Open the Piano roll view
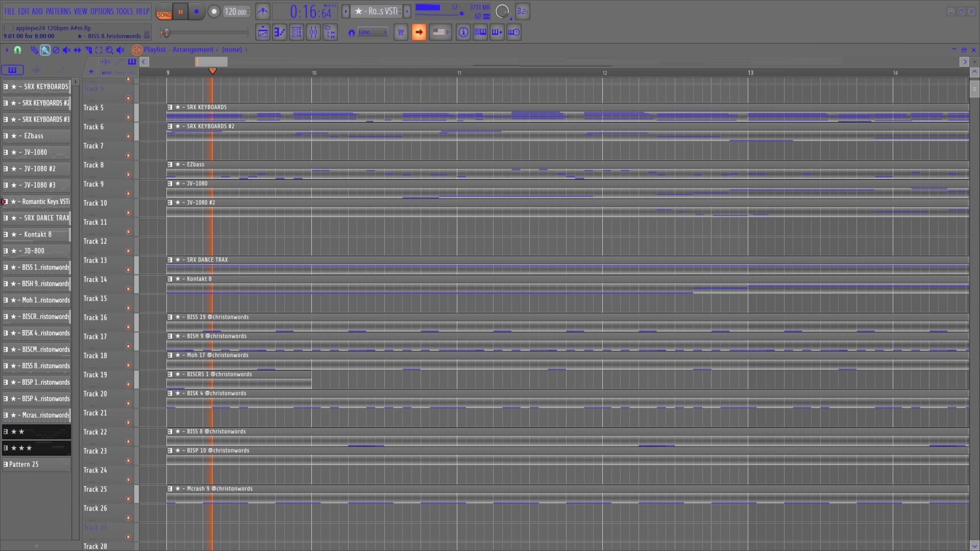This screenshot has width=980, height=551. [280, 33]
